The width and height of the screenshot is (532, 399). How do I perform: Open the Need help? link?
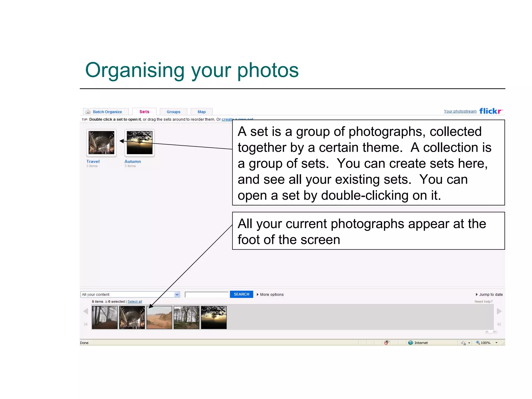point(483,302)
